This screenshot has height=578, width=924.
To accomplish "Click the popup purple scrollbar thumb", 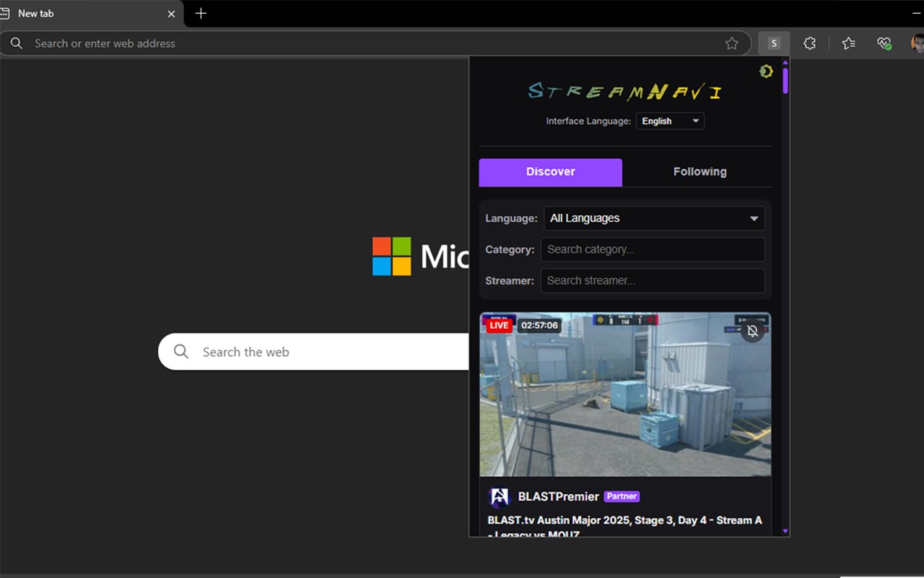I will point(785,81).
